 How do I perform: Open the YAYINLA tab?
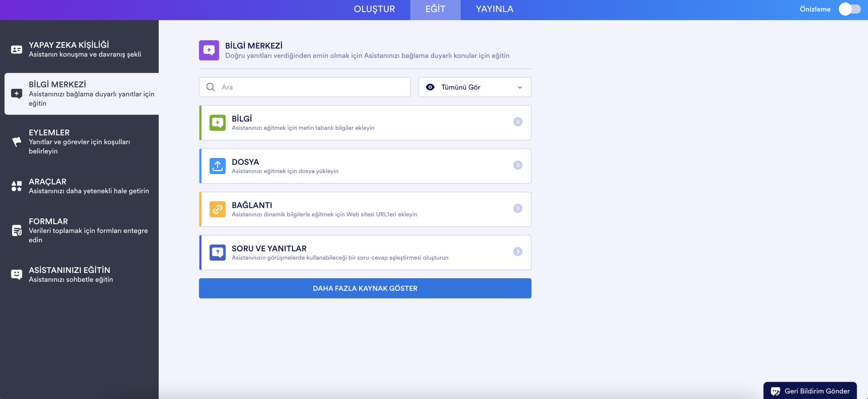494,9
